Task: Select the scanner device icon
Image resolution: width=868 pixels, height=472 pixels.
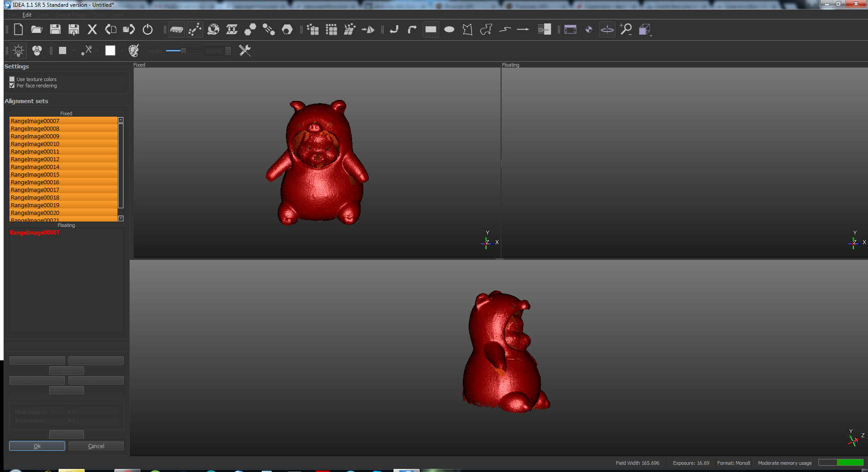Action: pos(176,30)
